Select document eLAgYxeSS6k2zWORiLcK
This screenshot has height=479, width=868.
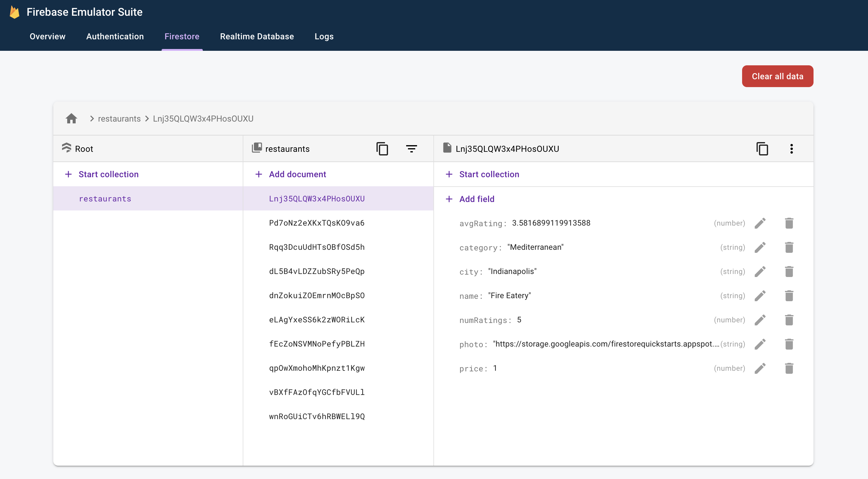tap(317, 319)
